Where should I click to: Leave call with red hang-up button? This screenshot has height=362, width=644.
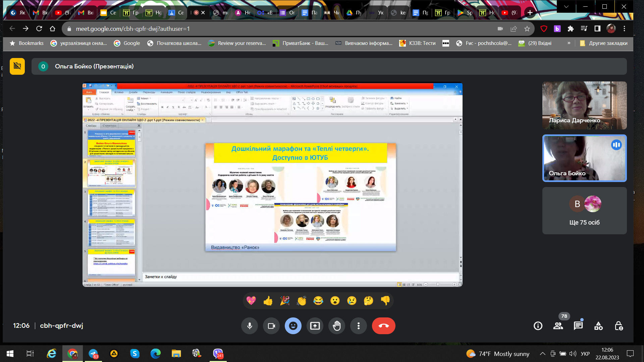pyautogui.click(x=384, y=326)
